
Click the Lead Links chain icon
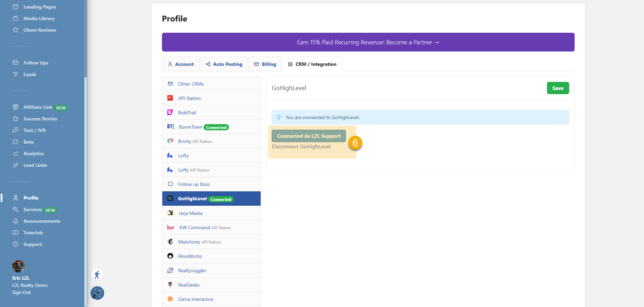click(x=15, y=165)
